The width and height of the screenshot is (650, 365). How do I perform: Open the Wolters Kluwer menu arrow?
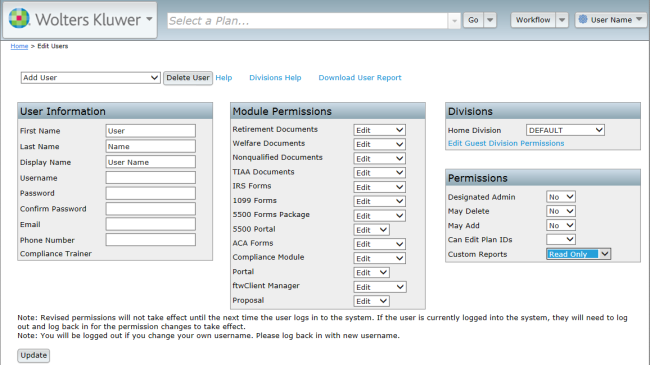click(149, 19)
